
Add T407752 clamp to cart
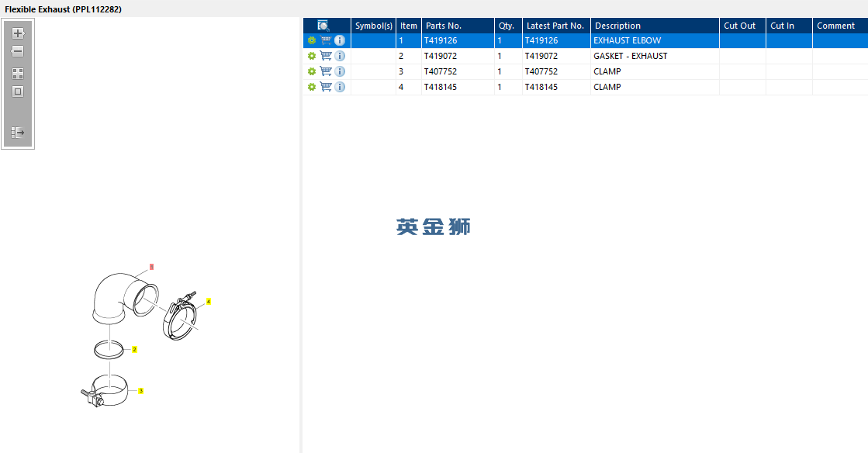(326, 71)
